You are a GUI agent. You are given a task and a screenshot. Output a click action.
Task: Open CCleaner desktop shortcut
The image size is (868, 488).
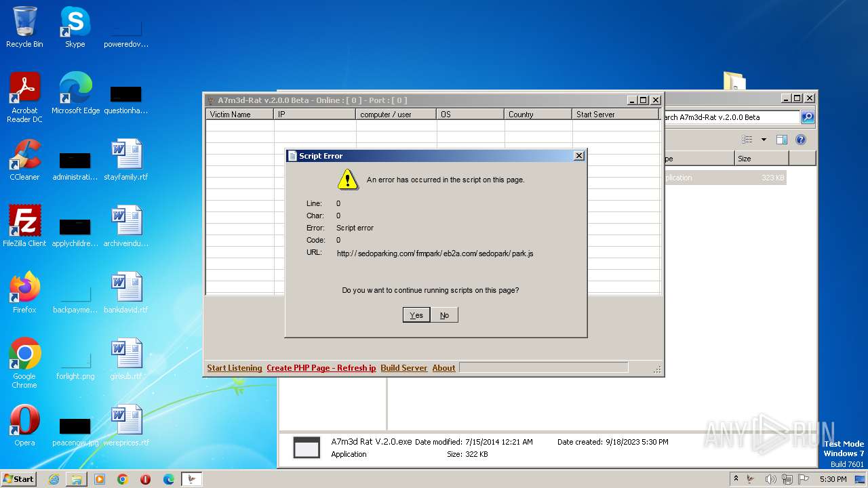[24, 160]
